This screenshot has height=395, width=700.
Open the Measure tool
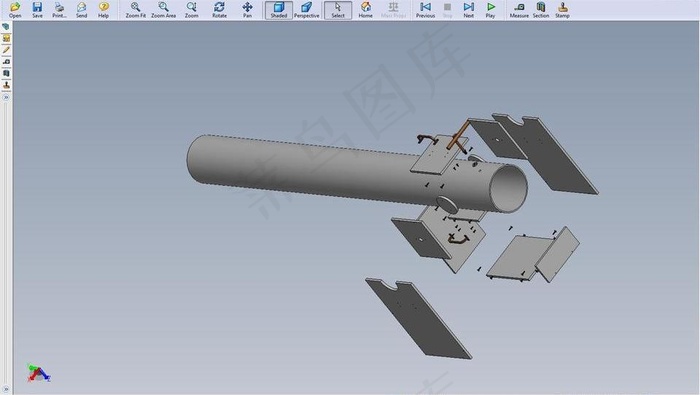(x=519, y=9)
